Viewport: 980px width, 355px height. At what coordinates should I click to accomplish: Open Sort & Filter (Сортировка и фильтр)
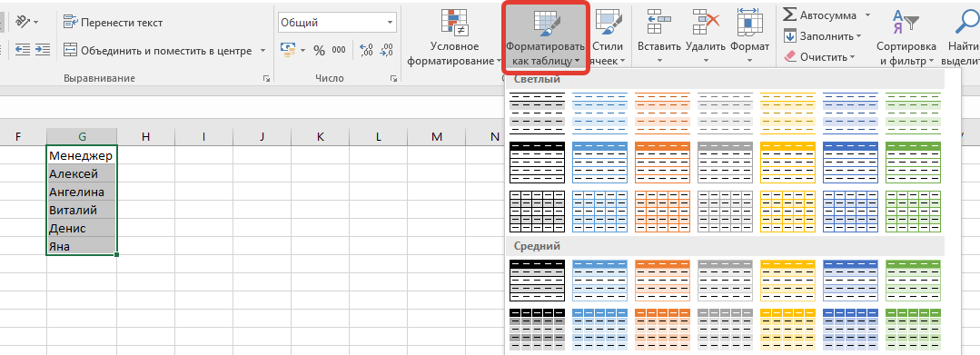pyautogui.click(x=906, y=37)
